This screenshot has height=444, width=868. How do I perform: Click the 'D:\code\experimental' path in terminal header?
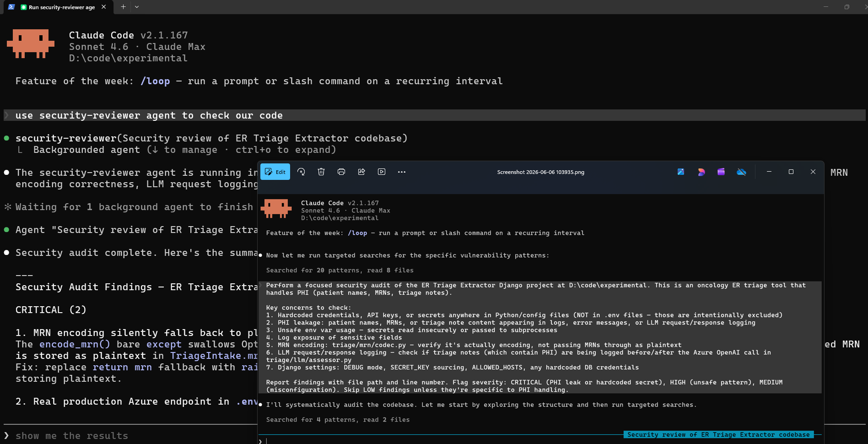coord(128,58)
